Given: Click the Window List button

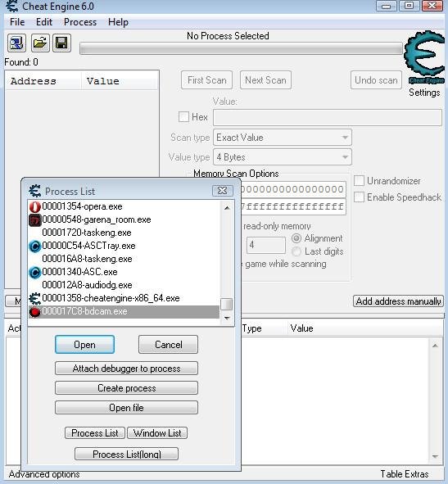Looking at the screenshot, I should (x=157, y=433).
